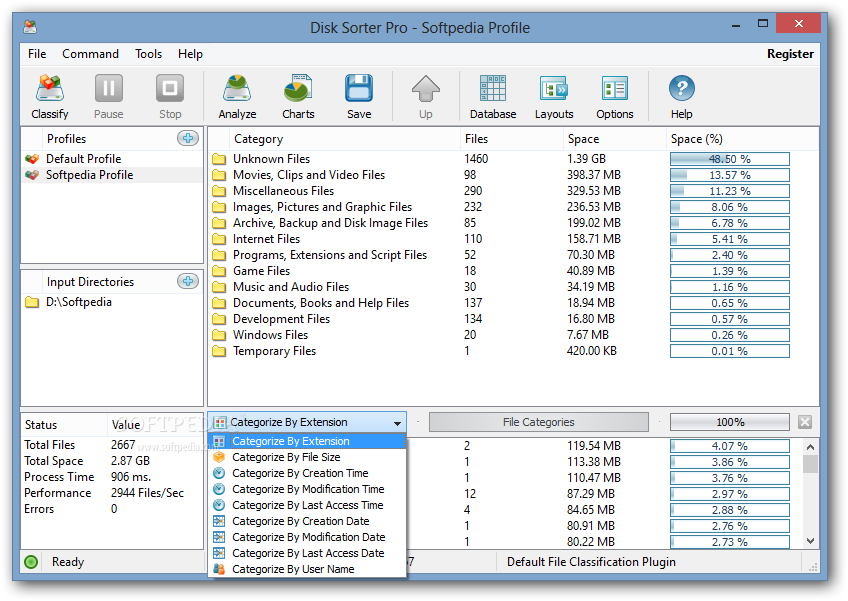This screenshot has height=601, width=848.
Task: Select Categorize By Modification Date option
Action: 307,537
